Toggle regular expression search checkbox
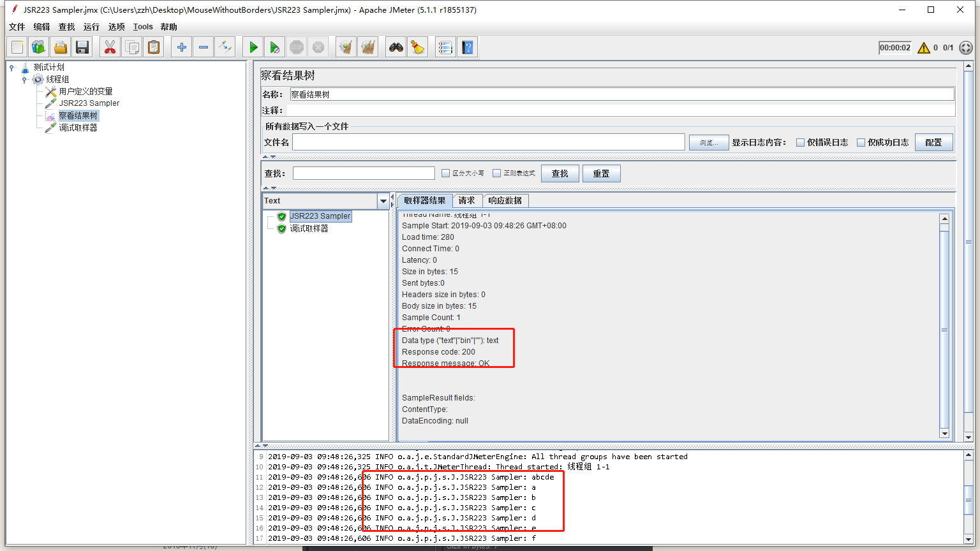This screenshot has height=551, width=980. coord(496,173)
